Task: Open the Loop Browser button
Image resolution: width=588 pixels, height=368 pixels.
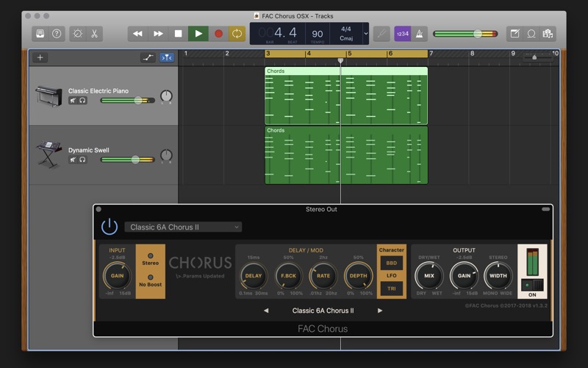Action: 531,34
